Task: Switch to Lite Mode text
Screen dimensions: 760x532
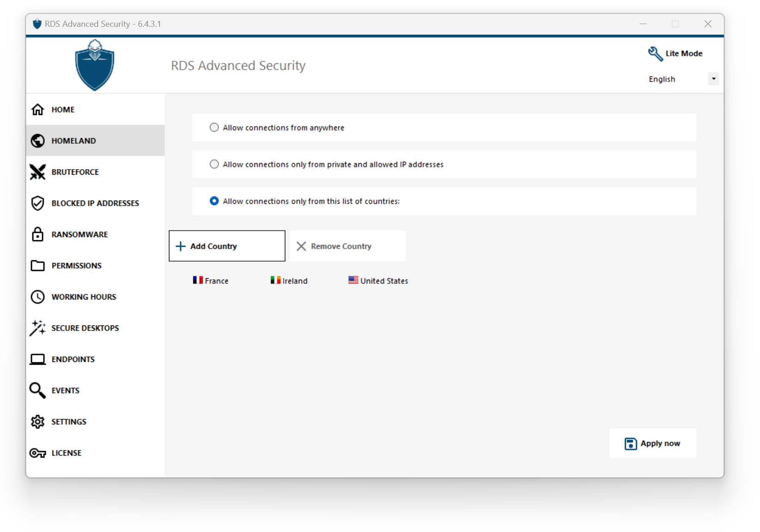Action: [684, 54]
